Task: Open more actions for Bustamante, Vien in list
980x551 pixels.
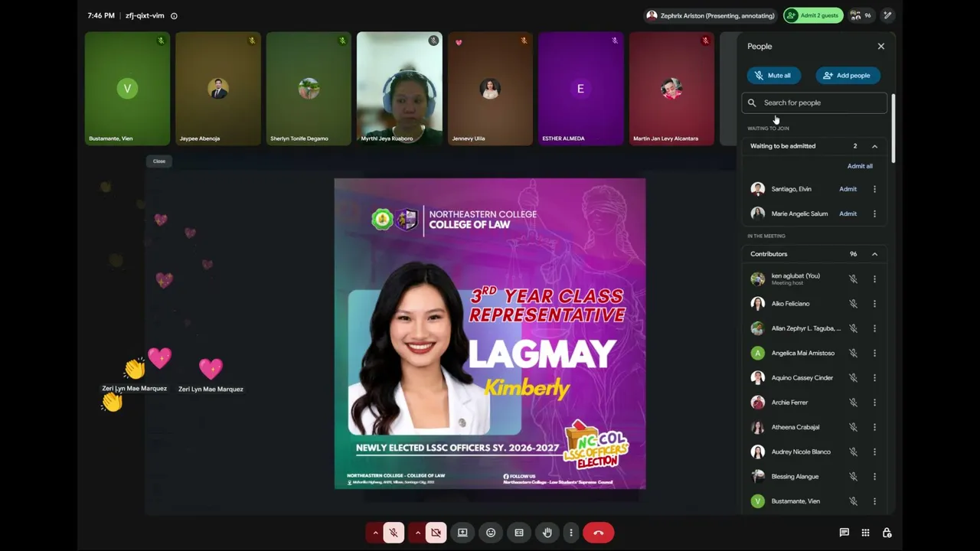Action: 874,501
